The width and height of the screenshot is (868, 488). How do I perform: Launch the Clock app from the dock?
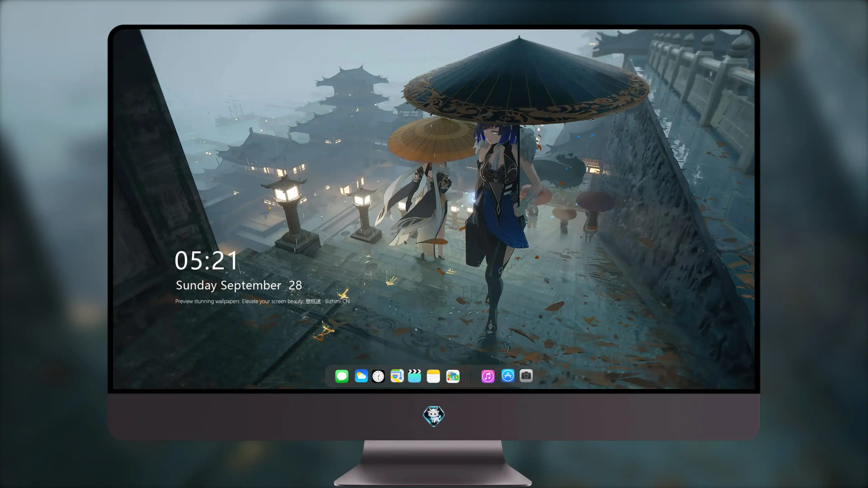[x=378, y=376]
